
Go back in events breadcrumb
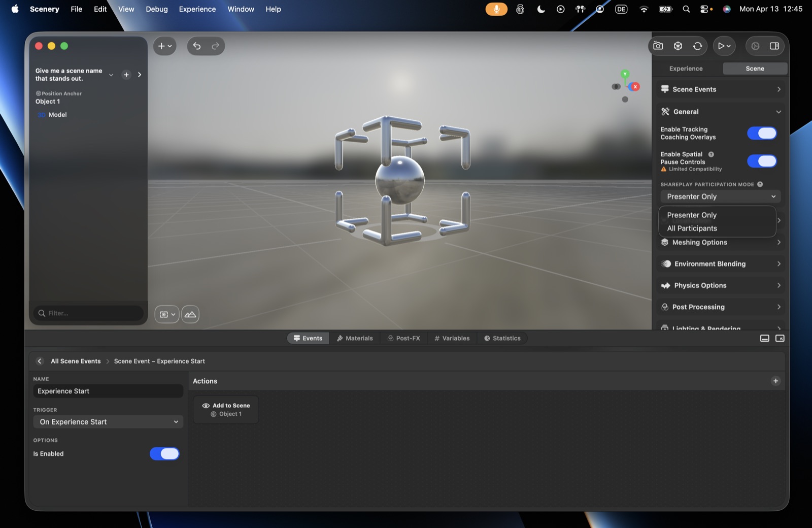click(40, 361)
